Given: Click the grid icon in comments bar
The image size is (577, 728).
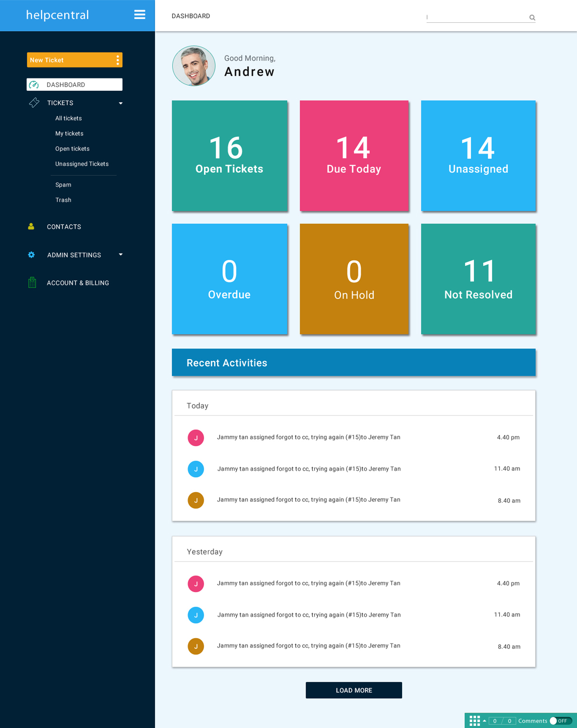Looking at the screenshot, I should tap(475, 721).
